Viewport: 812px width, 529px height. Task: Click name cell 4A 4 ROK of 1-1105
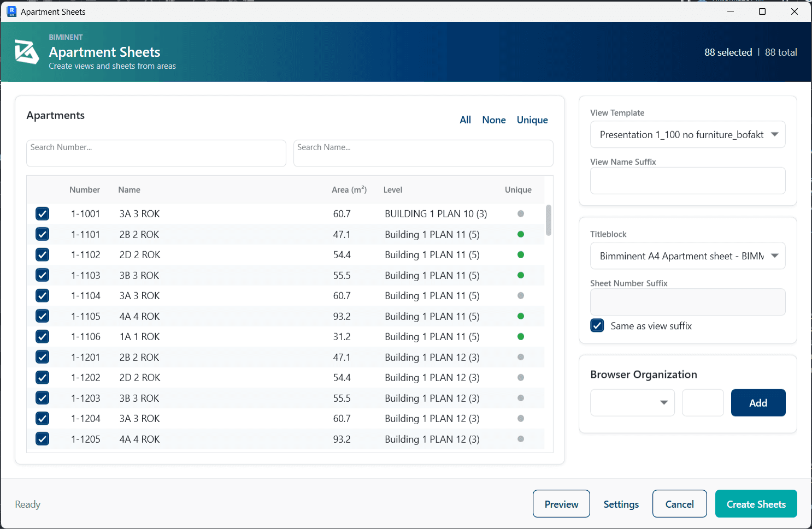[x=140, y=317]
